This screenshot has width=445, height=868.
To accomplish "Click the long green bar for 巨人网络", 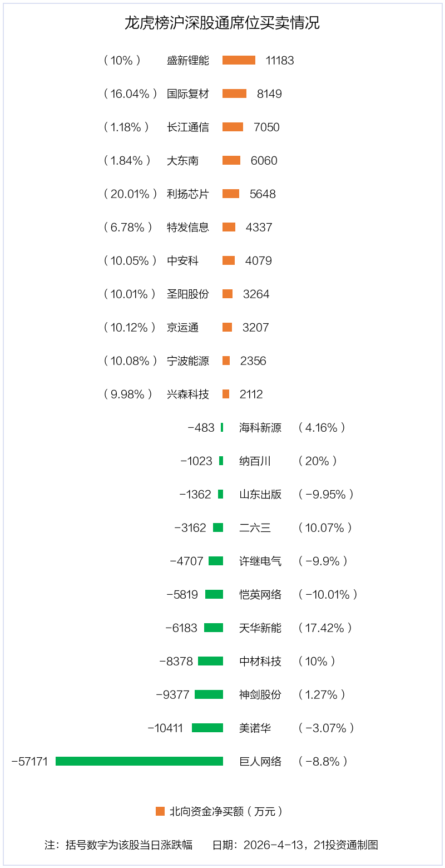I will point(139,761).
